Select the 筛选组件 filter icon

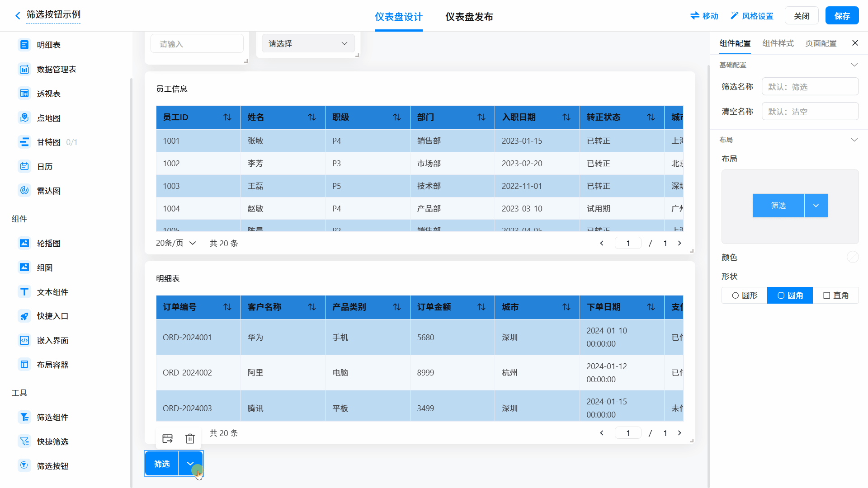(x=24, y=417)
